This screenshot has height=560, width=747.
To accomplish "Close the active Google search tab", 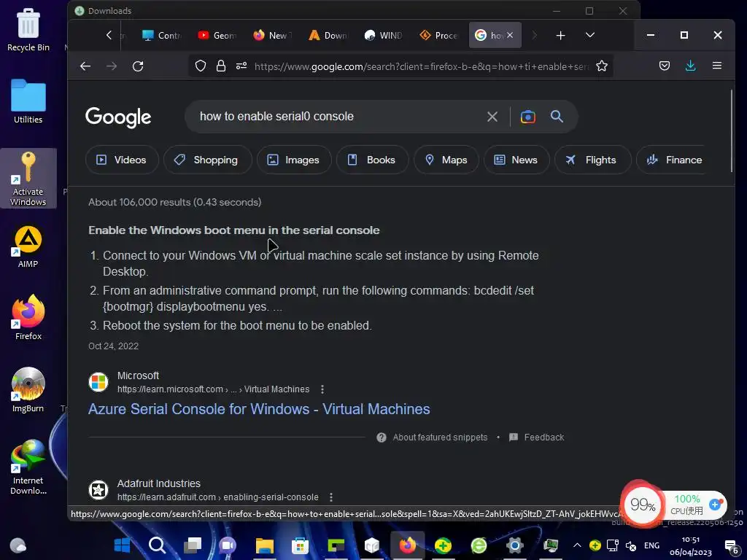I will [510, 35].
